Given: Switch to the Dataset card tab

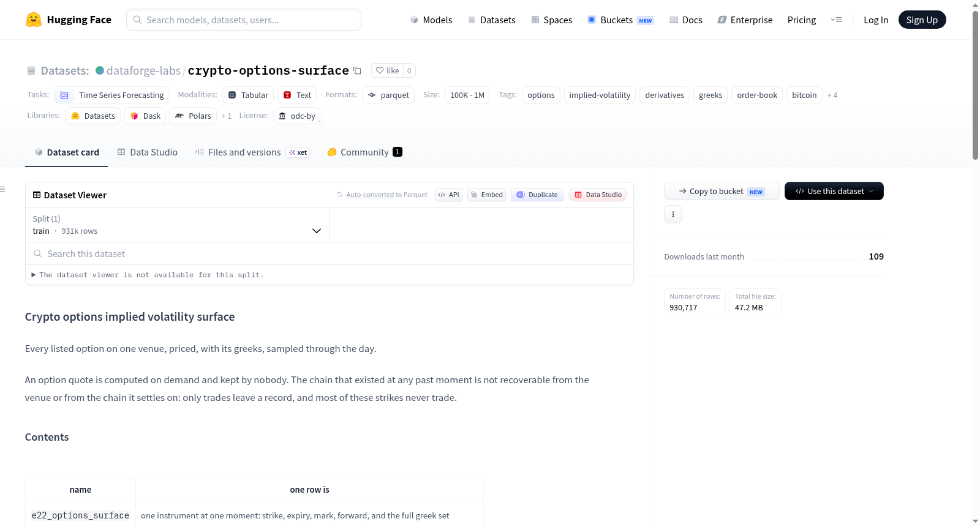Looking at the screenshot, I should click(66, 152).
